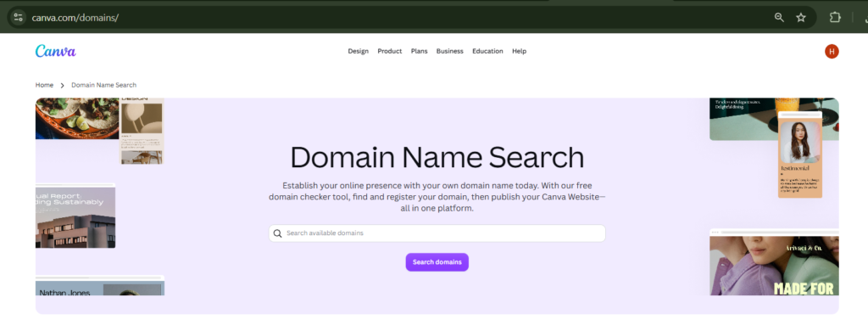Click the food tacos preview thumbnail
The width and height of the screenshot is (868, 331).
tap(77, 119)
